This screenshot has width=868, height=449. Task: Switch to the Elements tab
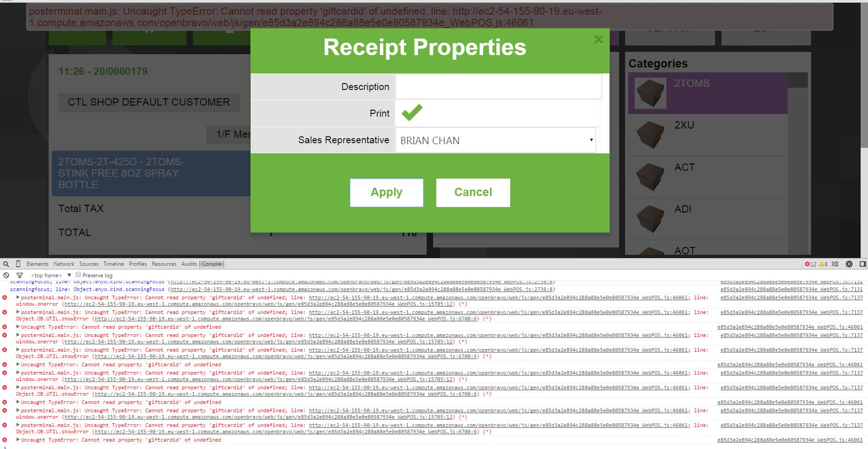[x=37, y=264]
